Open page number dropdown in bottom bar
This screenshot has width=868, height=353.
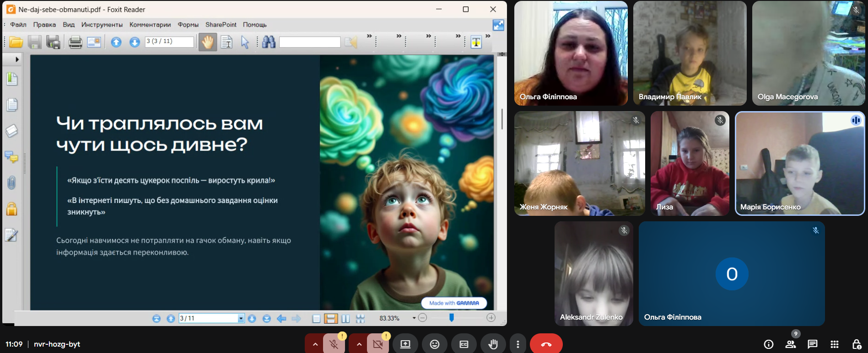pyautogui.click(x=241, y=318)
